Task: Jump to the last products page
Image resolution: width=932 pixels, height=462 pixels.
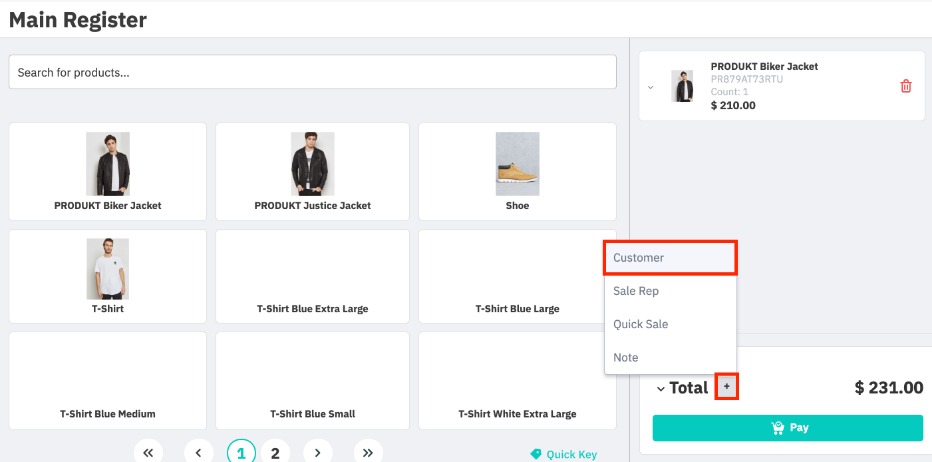Action: pyautogui.click(x=368, y=452)
